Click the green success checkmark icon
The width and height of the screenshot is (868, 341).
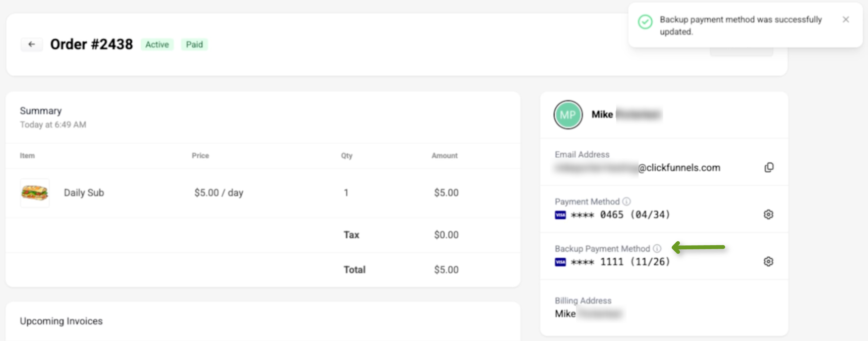coord(645,22)
